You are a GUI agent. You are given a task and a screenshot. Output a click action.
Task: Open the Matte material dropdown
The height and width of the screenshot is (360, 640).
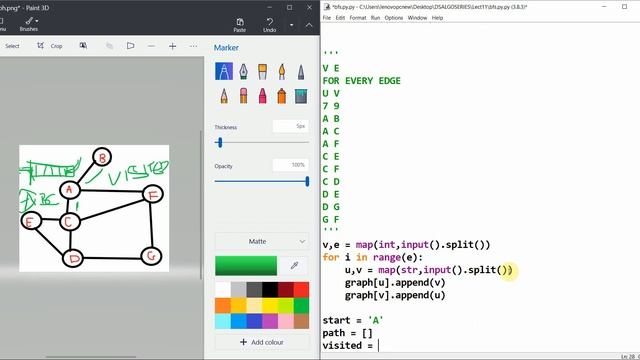click(x=262, y=242)
